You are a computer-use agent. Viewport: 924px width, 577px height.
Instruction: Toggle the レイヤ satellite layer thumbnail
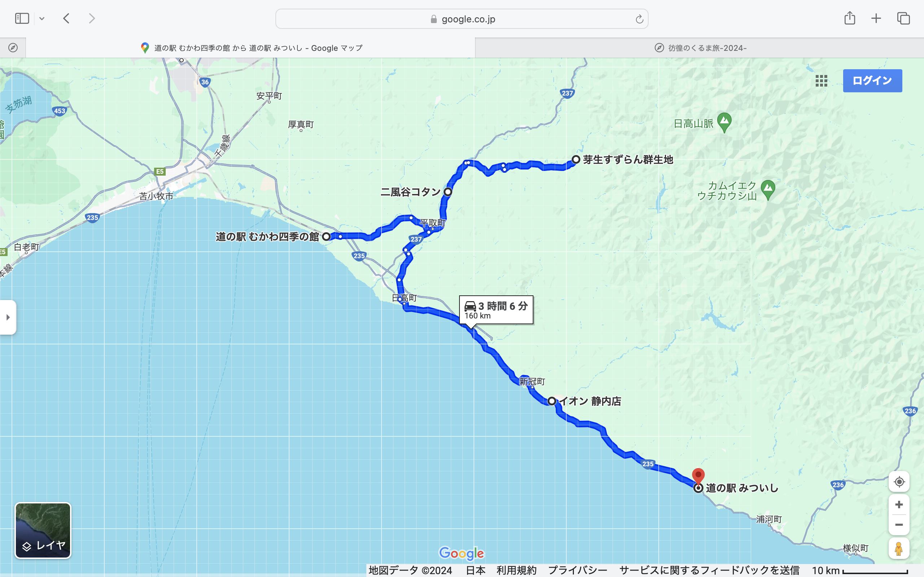click(43, 530)
